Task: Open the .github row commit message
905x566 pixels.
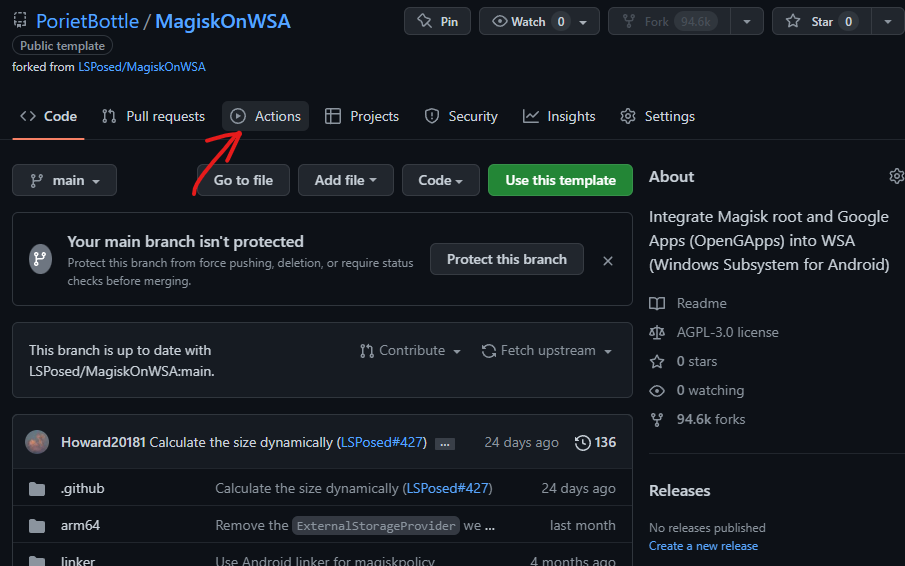Action: point(353,488)
